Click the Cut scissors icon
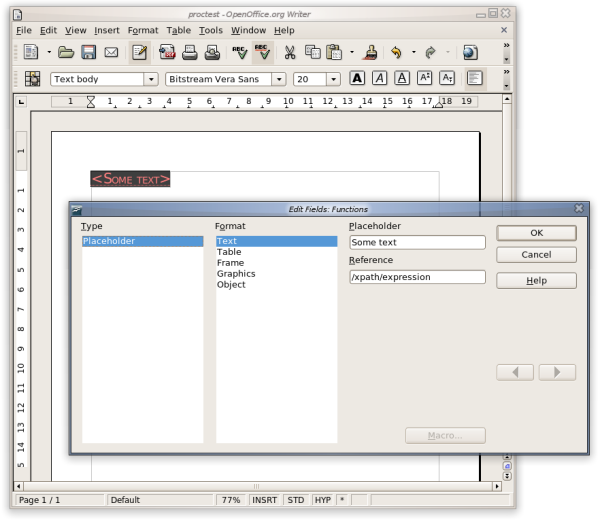This screenshot has width=600, height=520. tap(290, 52)
